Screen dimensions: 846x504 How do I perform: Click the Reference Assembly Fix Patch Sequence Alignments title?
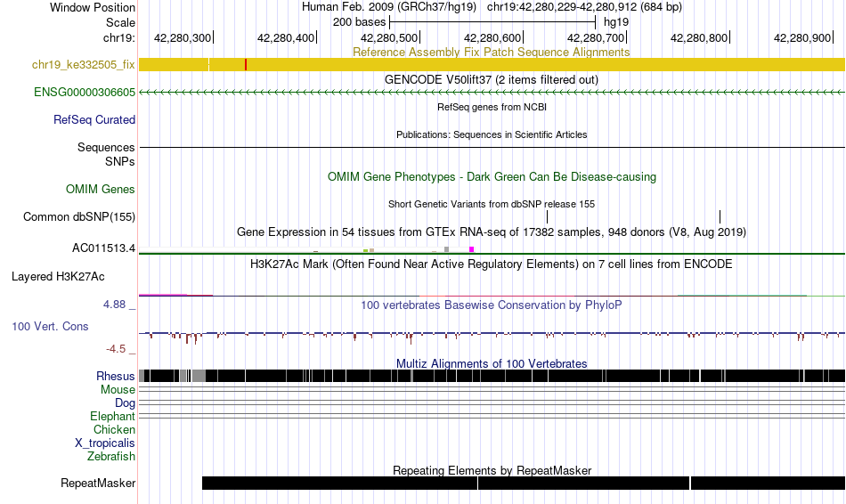[491, 53]
